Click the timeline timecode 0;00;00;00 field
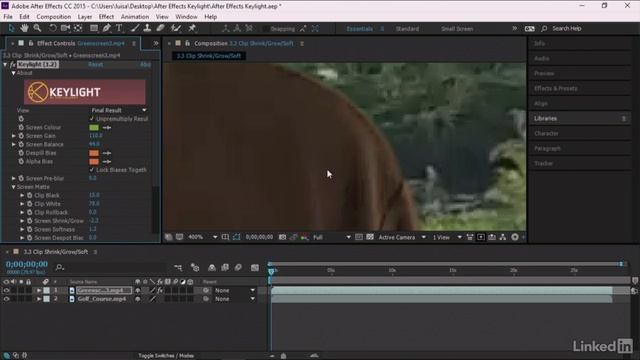This screenshot has width=640, height=360. [x=27, y=264]
